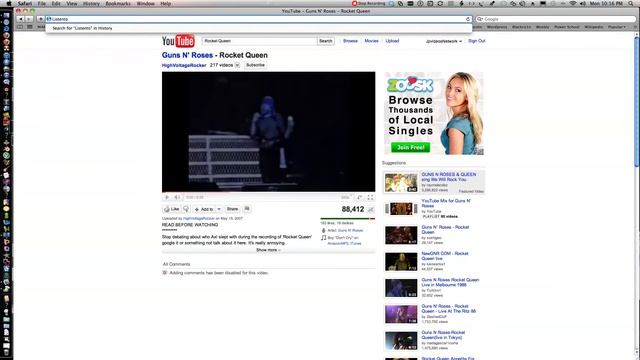Screen dimensions: 640x360
Task: Open the Window menu
Action: 145,3
